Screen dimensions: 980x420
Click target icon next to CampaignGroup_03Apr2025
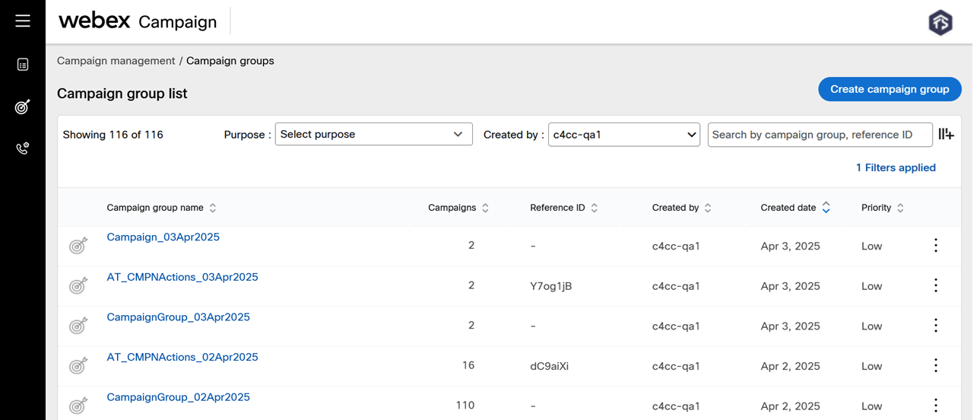click(x=78, y=326)
